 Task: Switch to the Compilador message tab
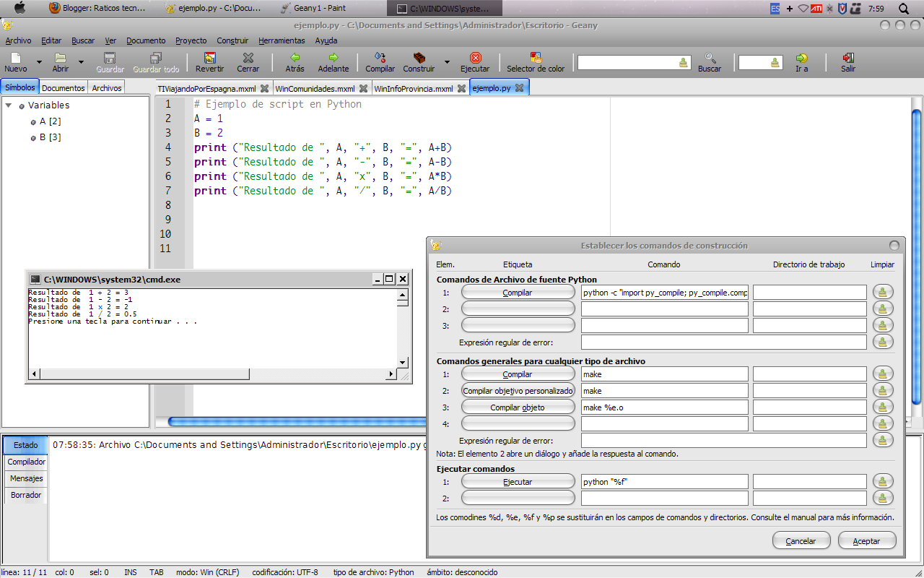[26, 462]
